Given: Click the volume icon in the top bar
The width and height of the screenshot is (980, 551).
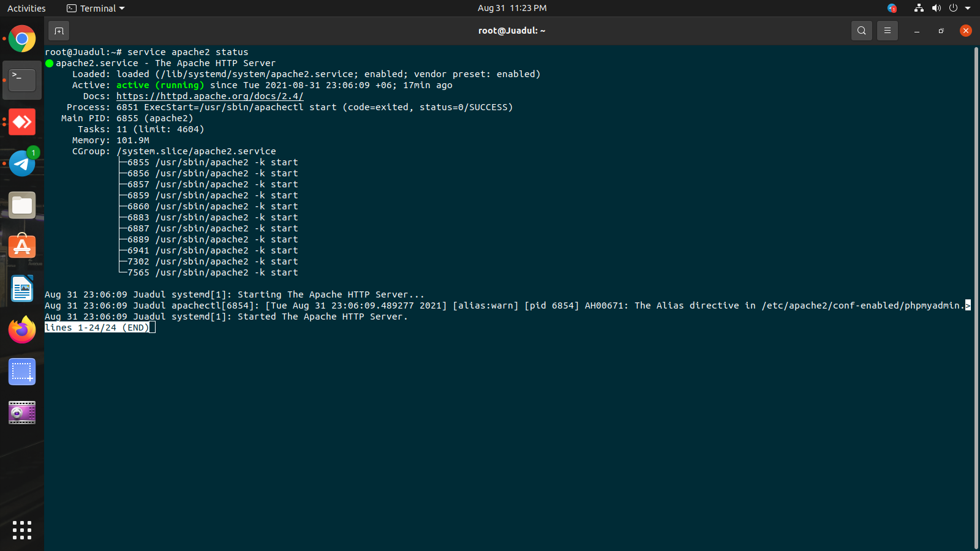Looking at the screenshot, I should tap(937, 8).
